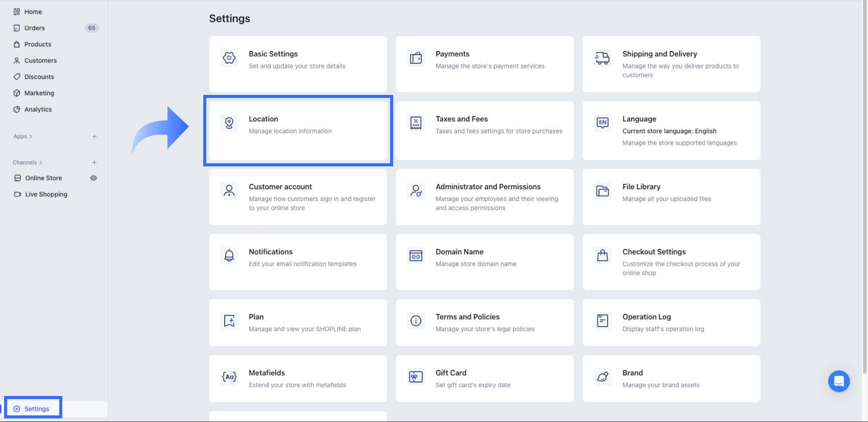Toggle Online Store eye visibility icon
868x422 pixels.
[x=93, y=178]
